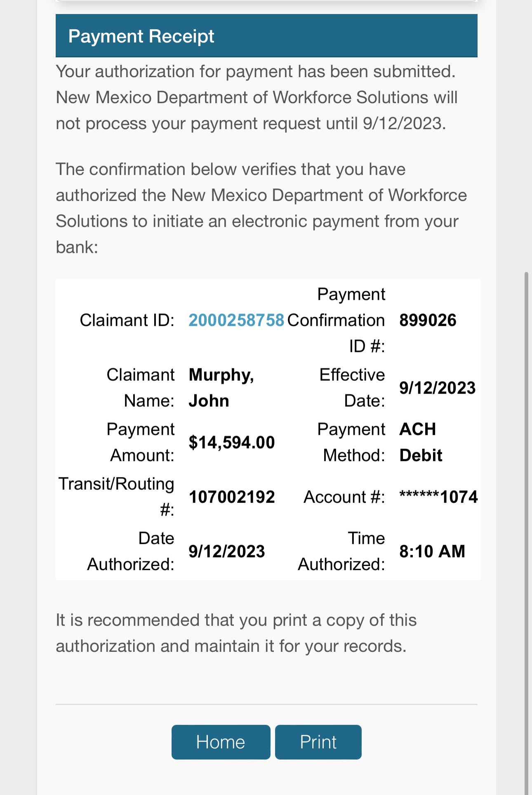Click the print-a-copy recommendation text
This screenshot has height=795, width=532.
pos(236,633)
